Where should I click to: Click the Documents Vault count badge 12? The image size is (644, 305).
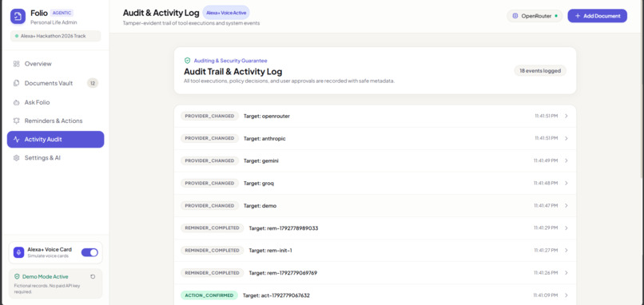tap(93, 83)
